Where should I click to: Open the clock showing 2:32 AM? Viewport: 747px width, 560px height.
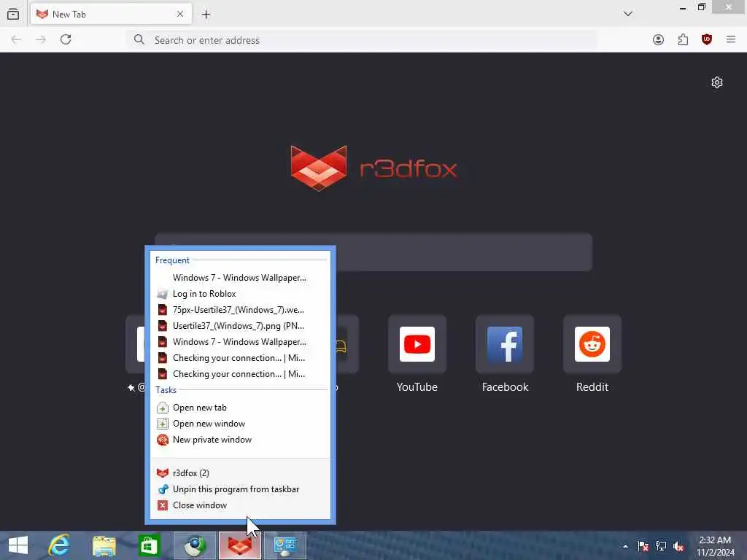(715, 546)
